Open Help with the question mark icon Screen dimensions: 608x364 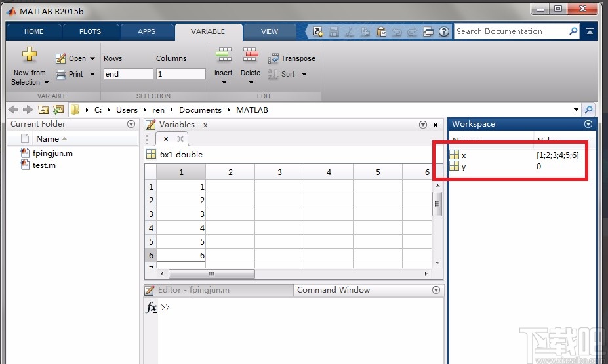(x=444, y=31)
